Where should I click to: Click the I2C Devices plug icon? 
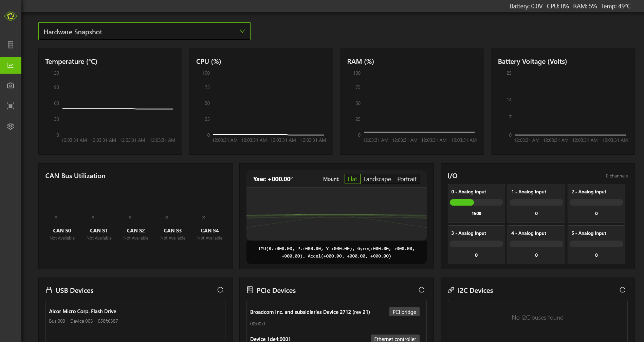tap(451, 290)
